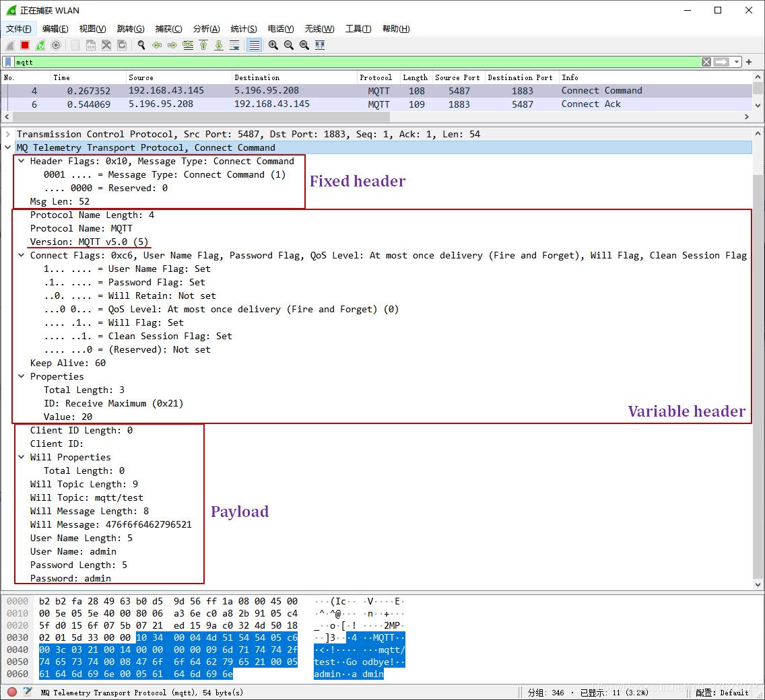
Task: Find a packet using the magnifier icon
Action: point(141,45)
